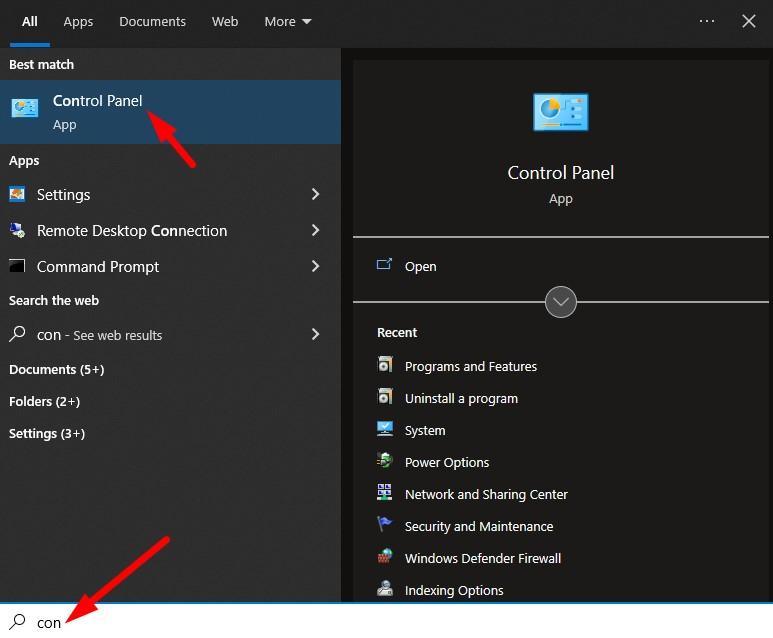Click the Settings app icon
The image size is (773, 638).
tap(17, 194)
